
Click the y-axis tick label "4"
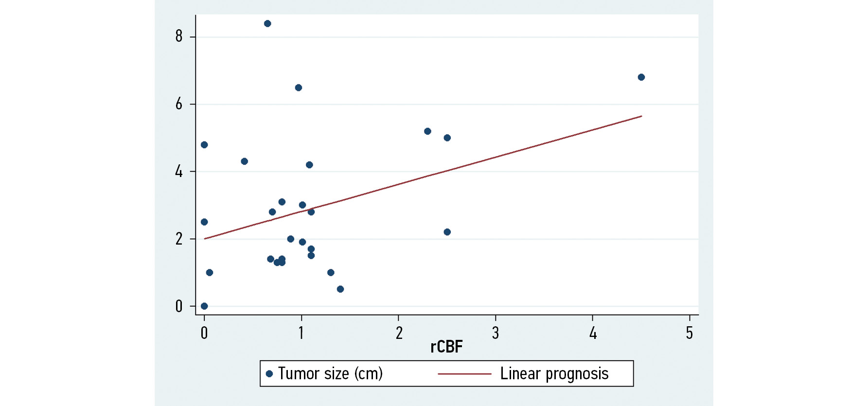(179, 171)
